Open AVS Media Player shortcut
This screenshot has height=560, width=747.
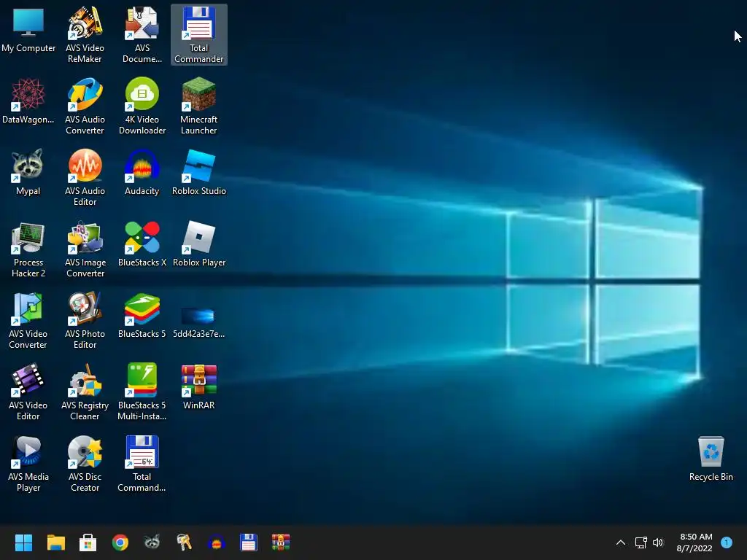[x=28, y=463]
